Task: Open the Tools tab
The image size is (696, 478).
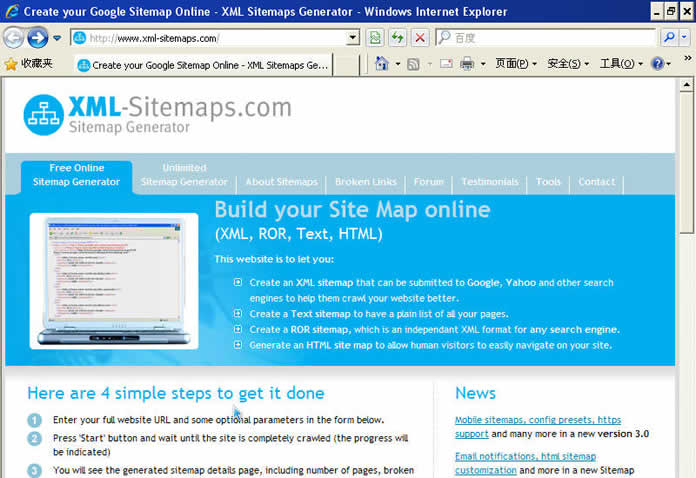Action: point(548,182)
